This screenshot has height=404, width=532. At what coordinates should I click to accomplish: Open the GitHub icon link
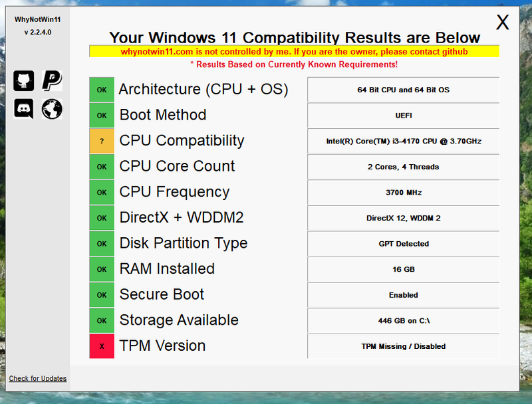click(23, 80)
